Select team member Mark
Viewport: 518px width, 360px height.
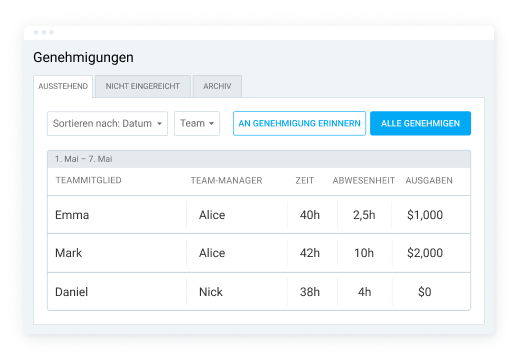[x=68, y=253]
